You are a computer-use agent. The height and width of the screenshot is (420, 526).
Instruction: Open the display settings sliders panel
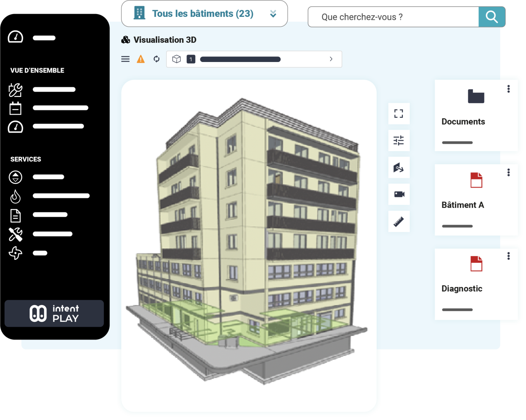[399, 140]
